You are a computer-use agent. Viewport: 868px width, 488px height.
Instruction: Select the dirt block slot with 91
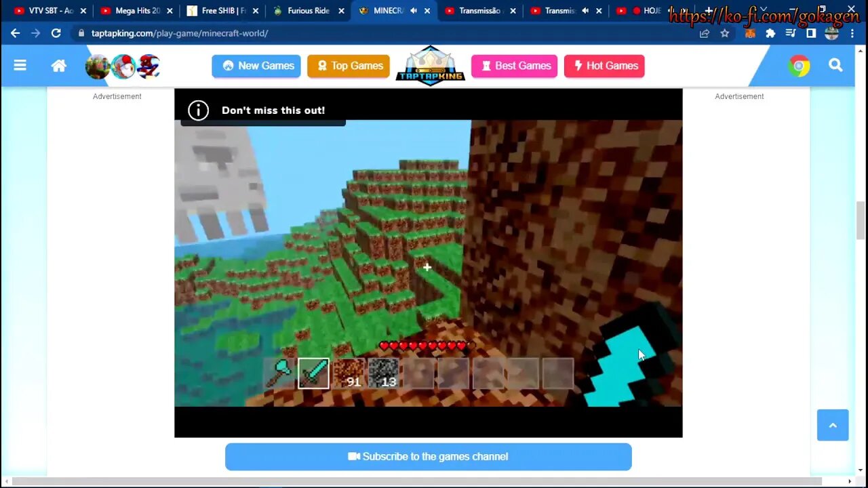click(349, 373)
